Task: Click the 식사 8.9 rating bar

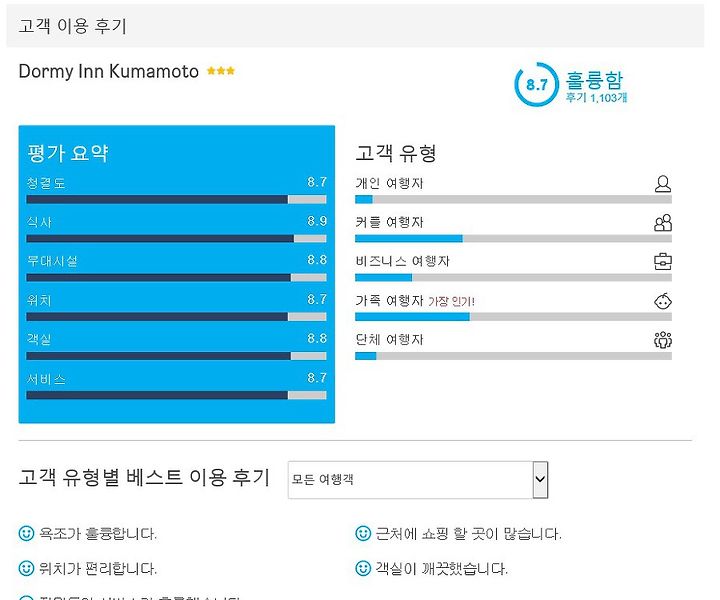Action: (x=176, y=239)
